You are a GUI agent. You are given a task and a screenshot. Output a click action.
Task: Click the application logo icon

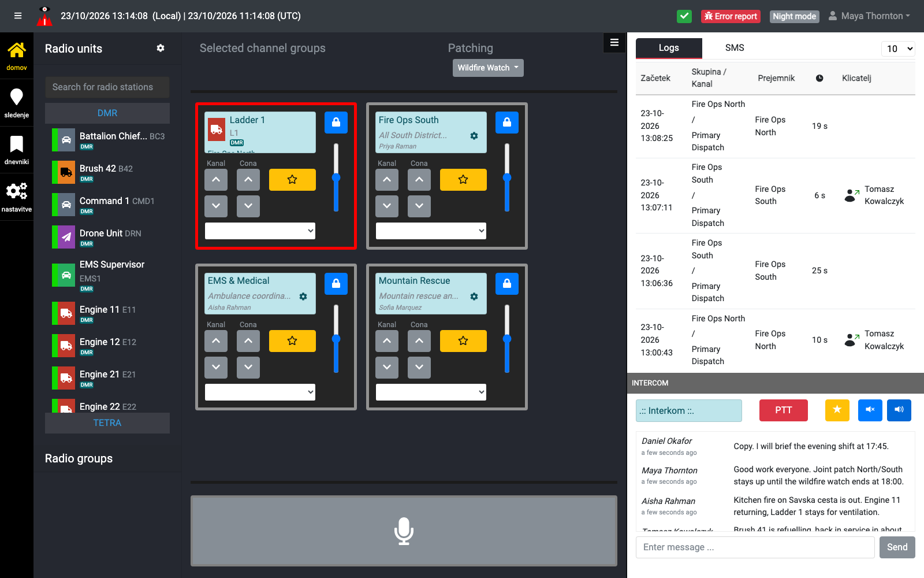point(44,16)
